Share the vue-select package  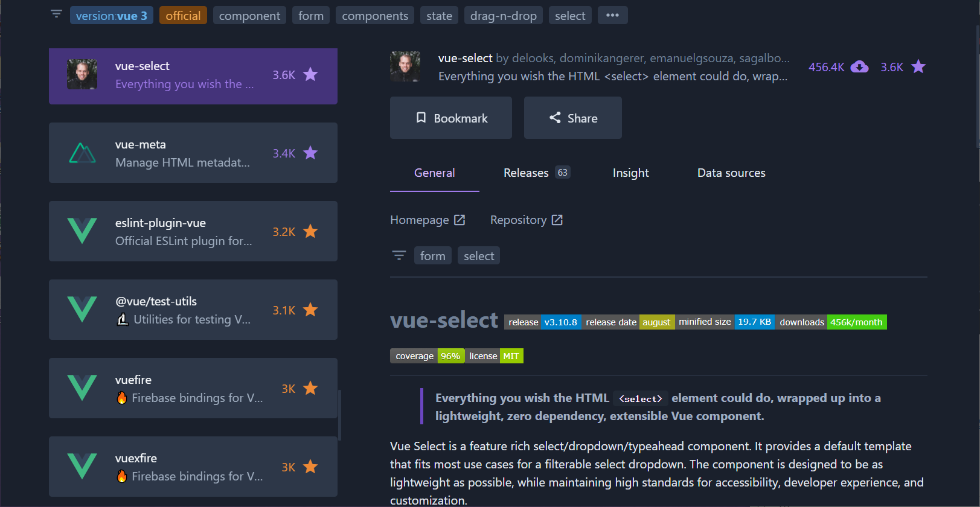[x=573, y=118]
